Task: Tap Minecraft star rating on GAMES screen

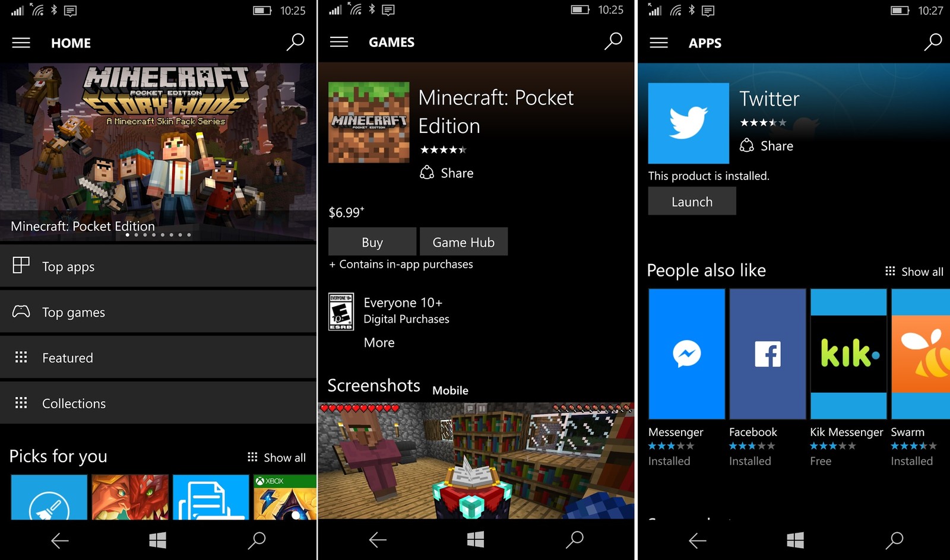Action: tap(444, 149)
